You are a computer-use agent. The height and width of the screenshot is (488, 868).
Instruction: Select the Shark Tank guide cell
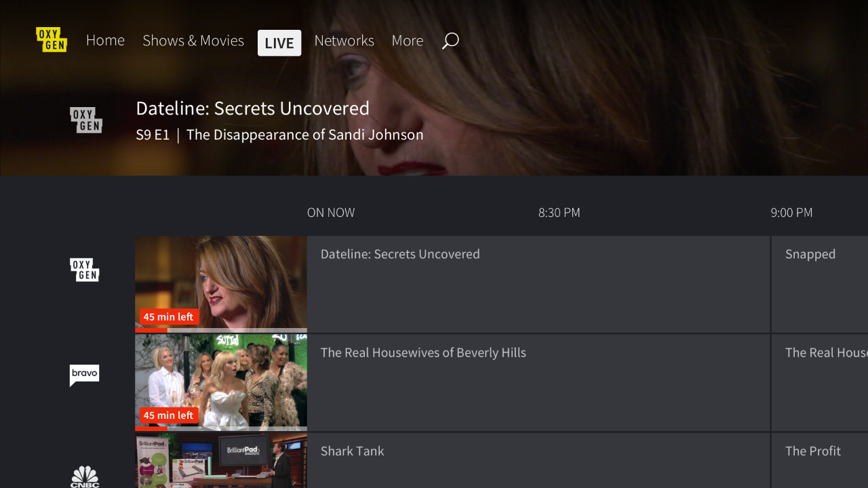pos(538,461)
